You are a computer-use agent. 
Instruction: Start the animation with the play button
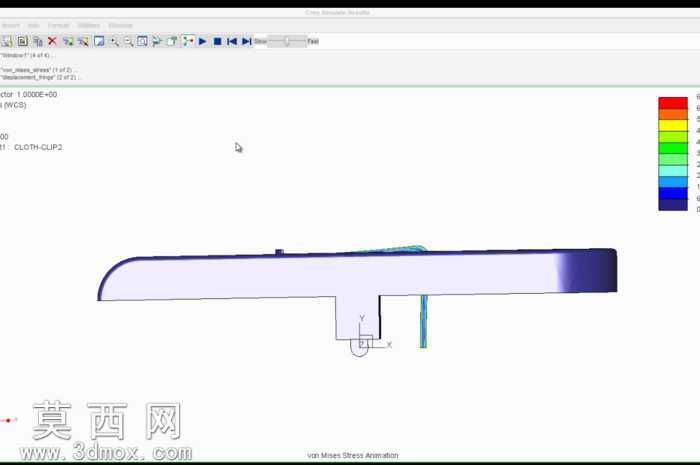click(203, 42)
